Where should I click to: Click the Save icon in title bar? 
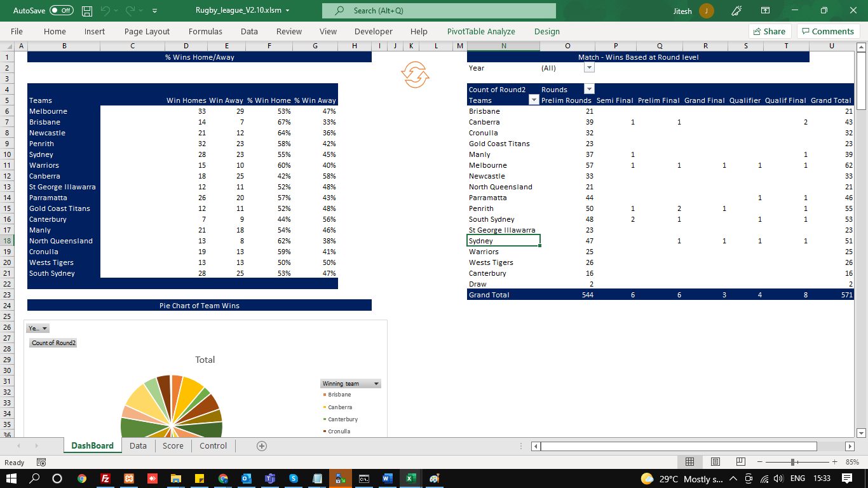[87, 11]
